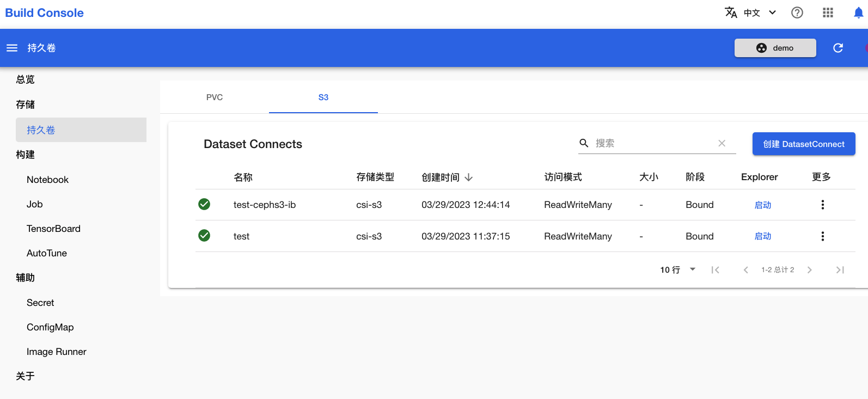Open the demo project selector

click(775, 48)
